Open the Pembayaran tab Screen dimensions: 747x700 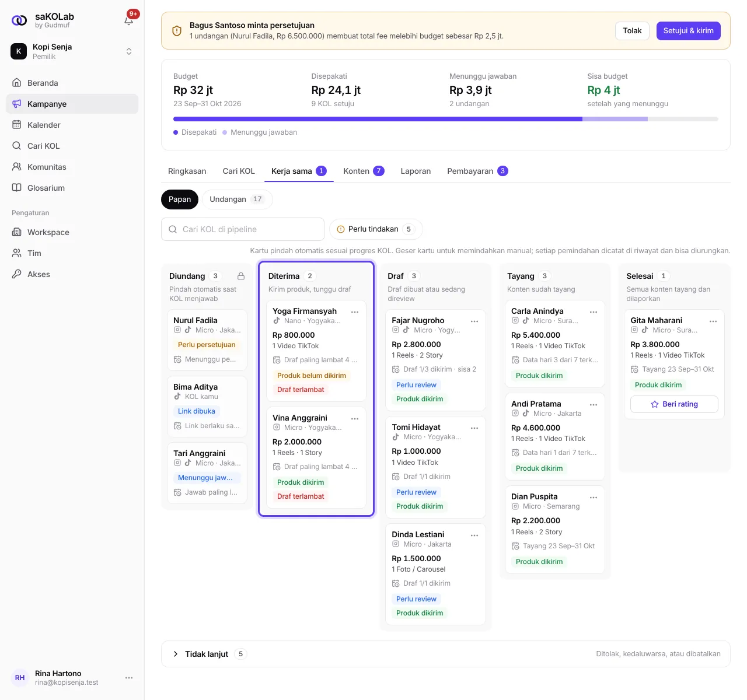(x=477, y=171)
